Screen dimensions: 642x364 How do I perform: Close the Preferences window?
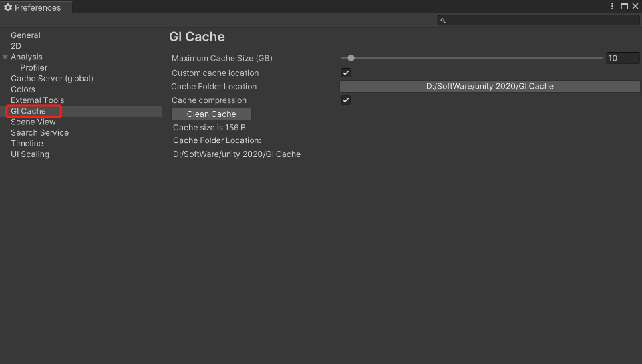(635, 6)
